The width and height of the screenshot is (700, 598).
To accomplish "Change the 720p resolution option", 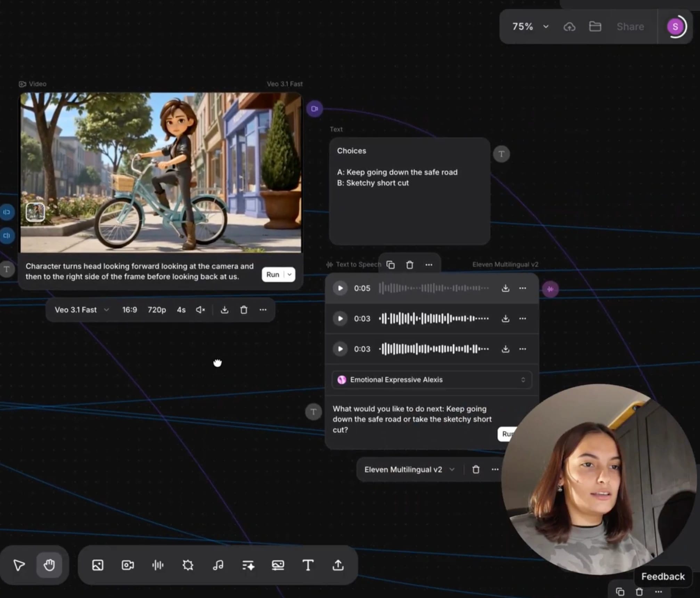I will (157, 310).
